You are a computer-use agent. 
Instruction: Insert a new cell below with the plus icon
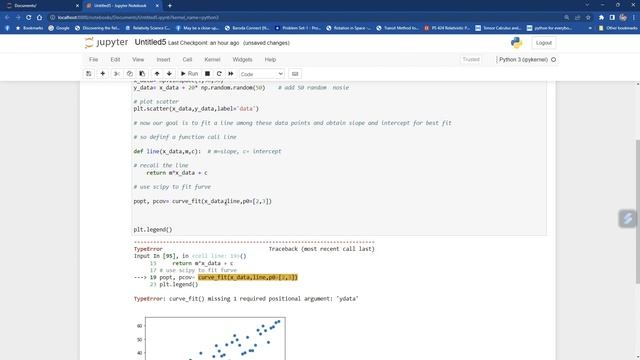pyautogui.click(x=103, y=74)
